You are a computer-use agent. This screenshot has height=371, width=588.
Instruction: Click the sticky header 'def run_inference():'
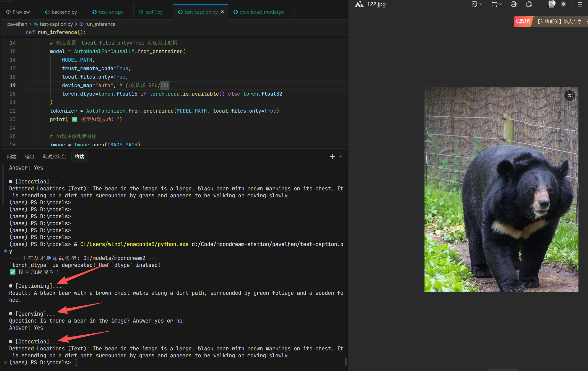point(56,32)
